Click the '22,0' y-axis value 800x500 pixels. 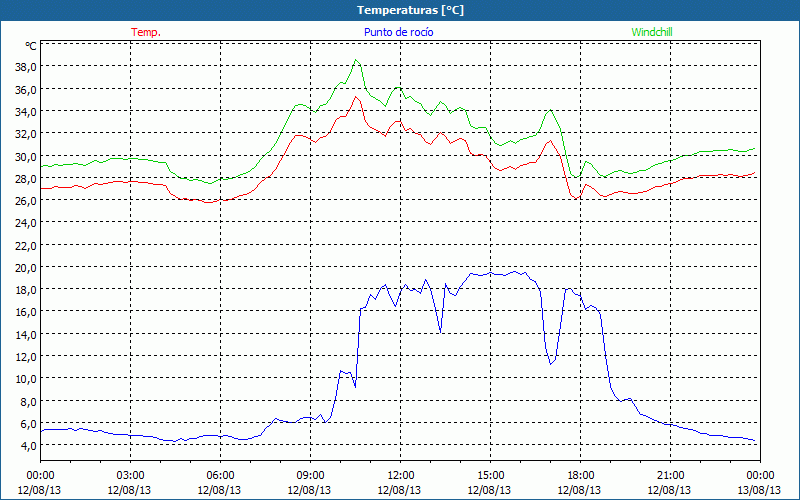26,245
